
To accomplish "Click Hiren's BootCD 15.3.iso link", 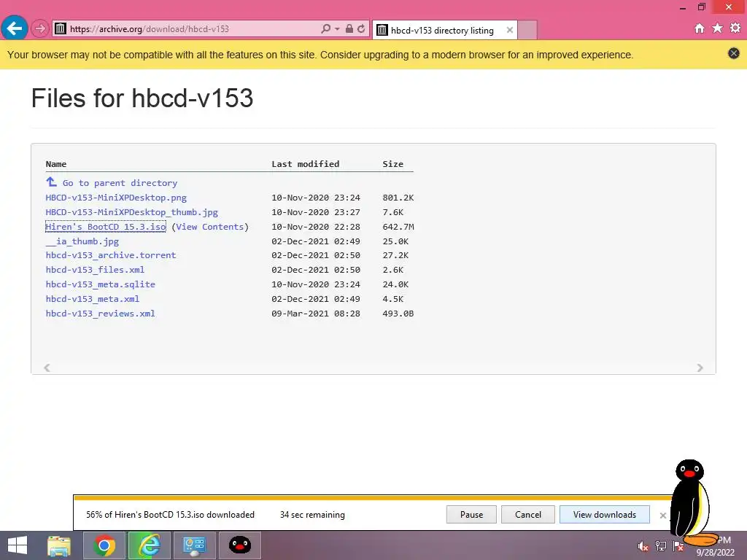I will (x=106, y=227).
